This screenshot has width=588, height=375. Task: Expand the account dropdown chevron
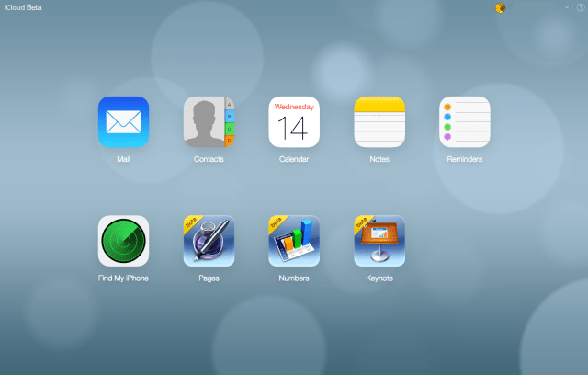[x=567, y=7]
